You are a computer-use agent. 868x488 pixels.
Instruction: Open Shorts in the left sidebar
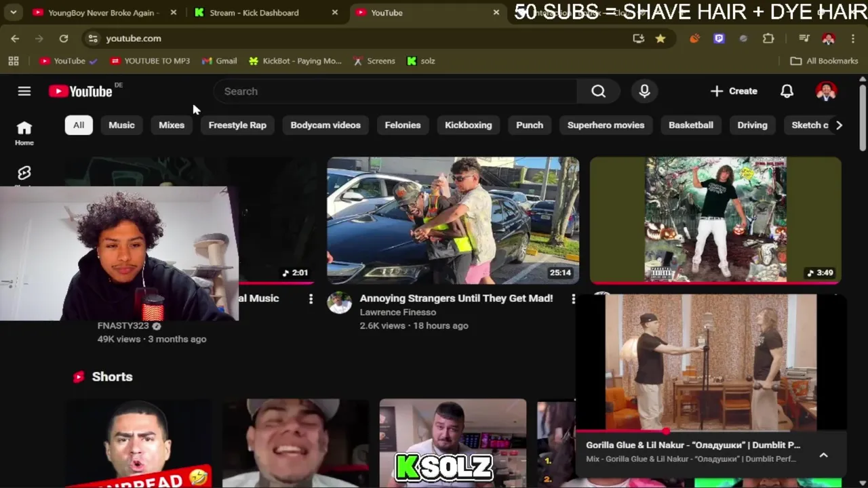pos(24,175)
